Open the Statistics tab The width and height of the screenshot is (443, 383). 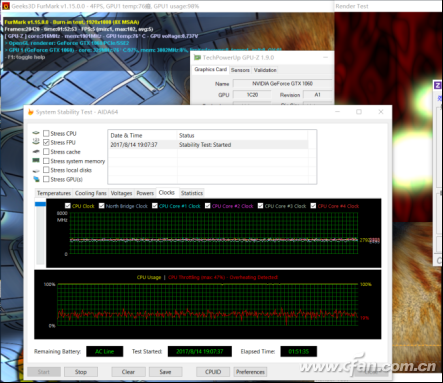(192, 193)
